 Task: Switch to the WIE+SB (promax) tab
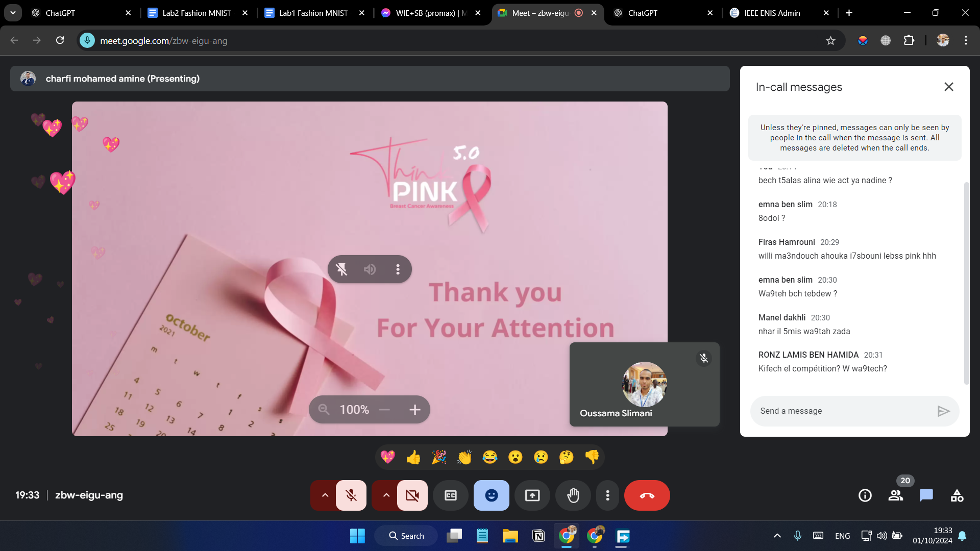[x=430, y=13]
